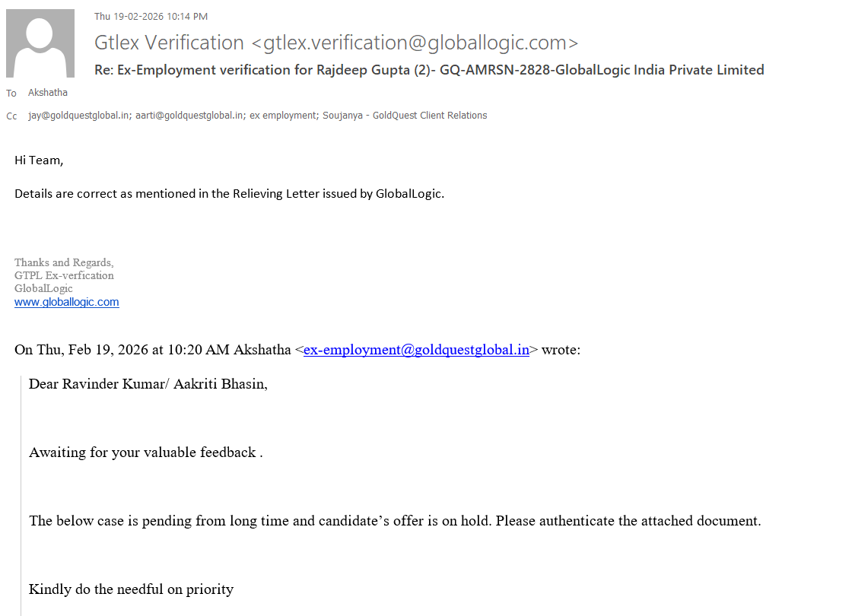Click the 'GTPL Ex-verfication' signature text
This screenshot has height=616, width=852.
coord(64,275)
